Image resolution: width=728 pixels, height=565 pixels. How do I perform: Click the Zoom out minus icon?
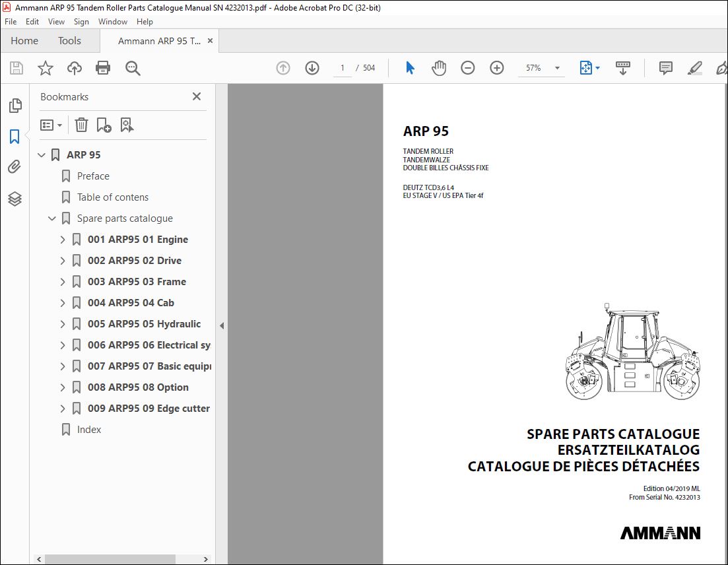coord(467,68)
